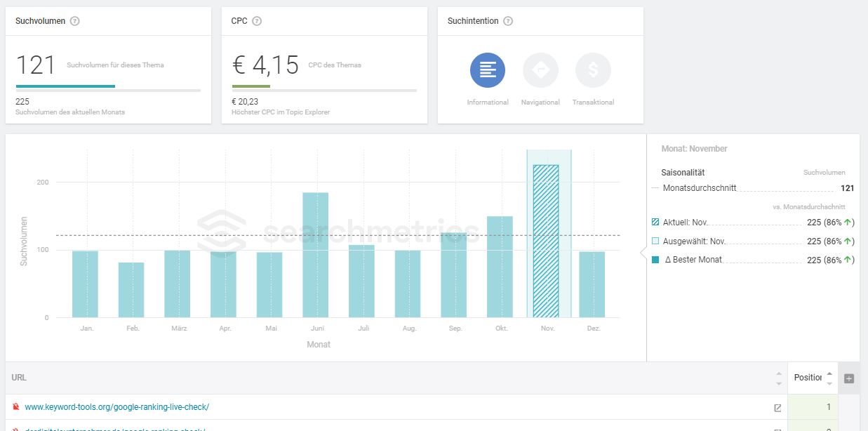The width and height of the screenshot is (868, 431).
Task: Select the Transaktional dollar icon
Action: tap(593, 70)
